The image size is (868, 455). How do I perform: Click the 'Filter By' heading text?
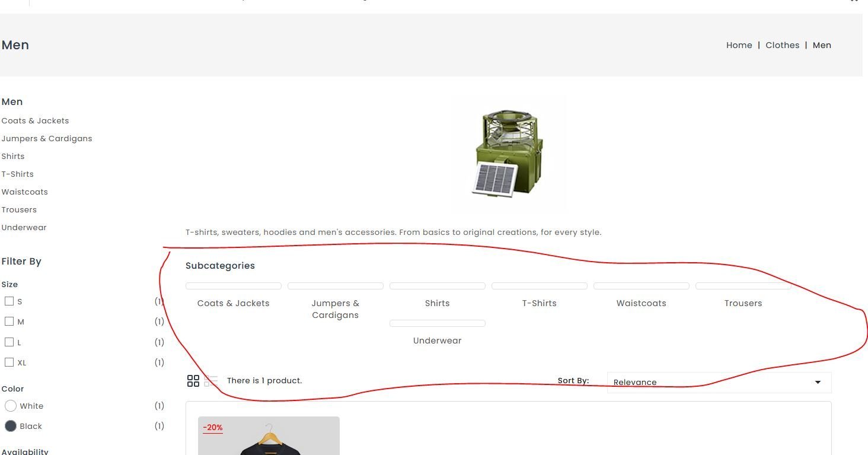[x=21, y=262]
